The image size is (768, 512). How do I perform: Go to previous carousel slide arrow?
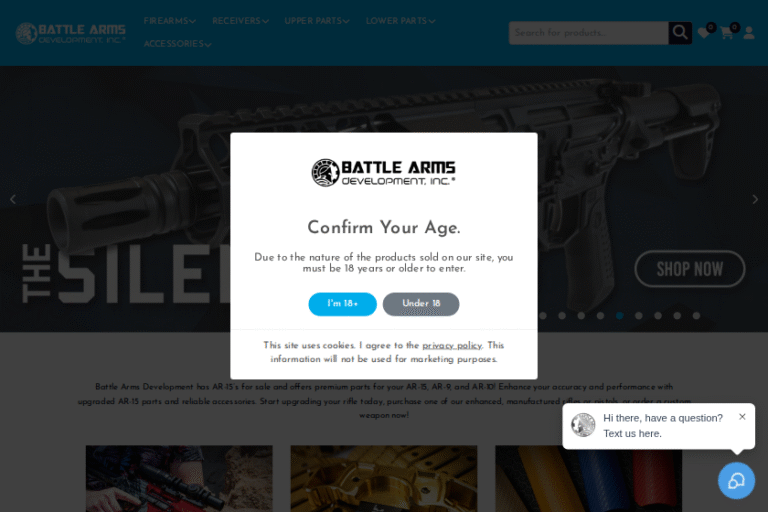(13, 199)
